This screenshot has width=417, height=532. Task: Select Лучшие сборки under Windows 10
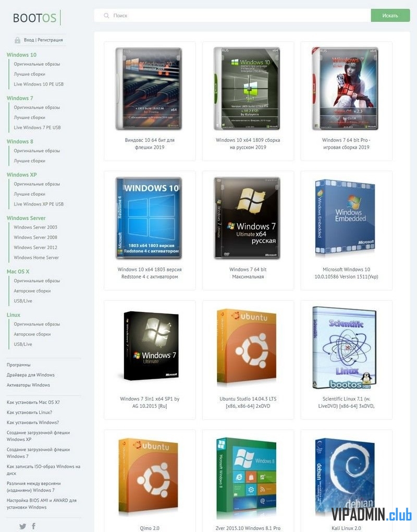(30, 74)
